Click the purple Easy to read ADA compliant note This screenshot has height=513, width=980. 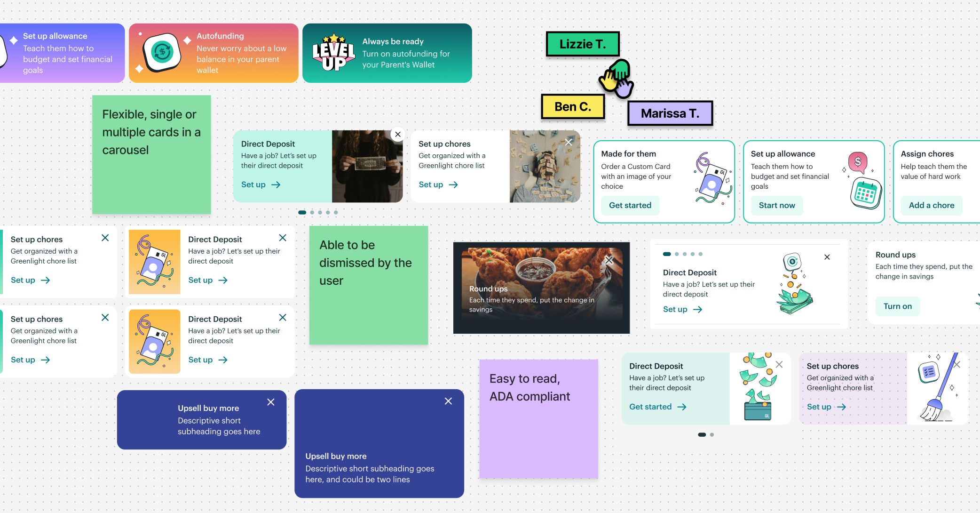coord(538,419)
